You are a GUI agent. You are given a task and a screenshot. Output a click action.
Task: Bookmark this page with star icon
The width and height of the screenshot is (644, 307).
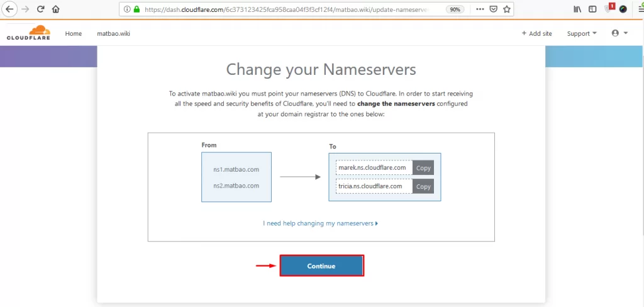[507, 9]
